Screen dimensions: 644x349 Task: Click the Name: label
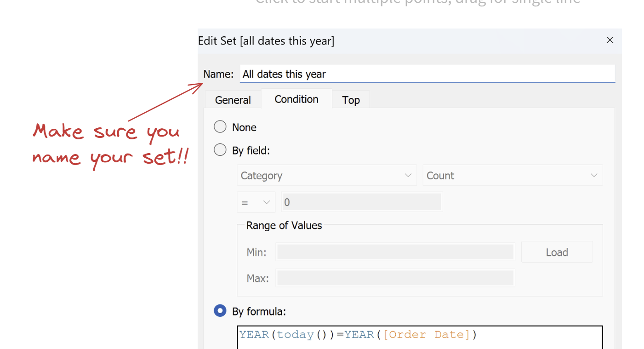218,74
